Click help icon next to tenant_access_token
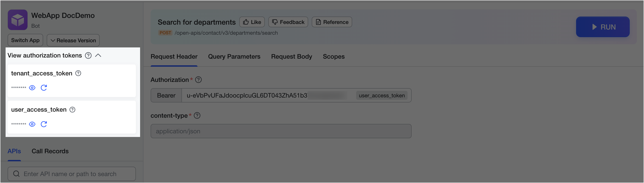 coord(78,73)
